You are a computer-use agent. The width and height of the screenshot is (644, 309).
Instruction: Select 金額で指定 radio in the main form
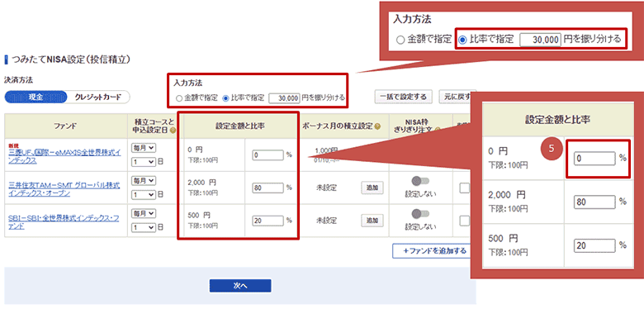[x=178, y=98]
